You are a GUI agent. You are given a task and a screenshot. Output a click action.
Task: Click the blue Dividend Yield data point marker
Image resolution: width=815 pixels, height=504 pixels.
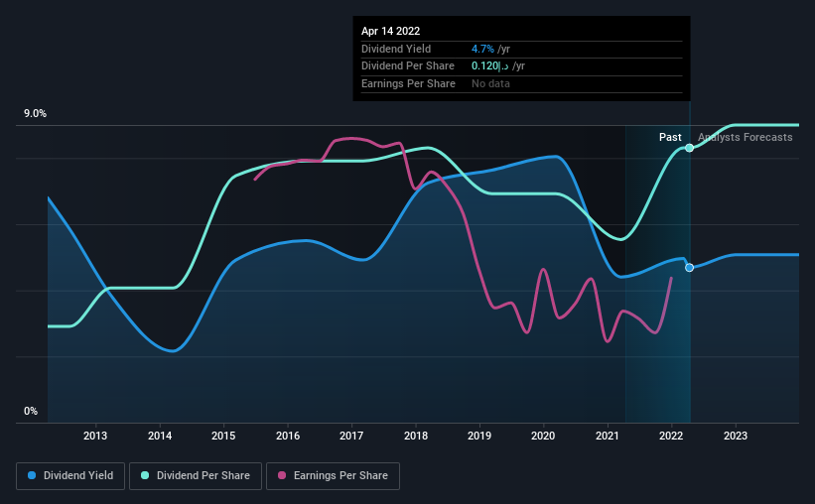[689, 268]
